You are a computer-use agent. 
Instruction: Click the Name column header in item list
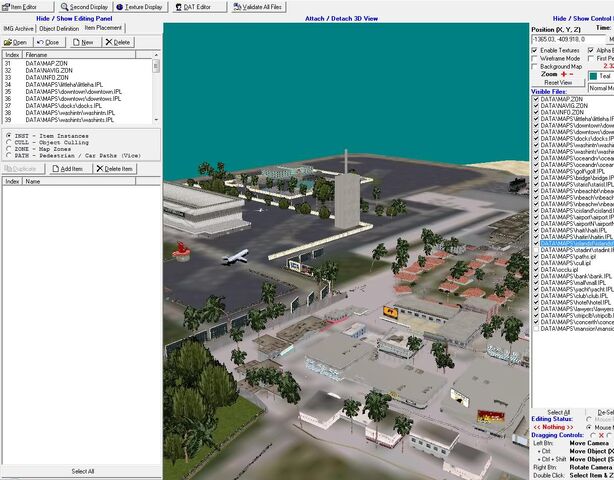coord(78,181)
